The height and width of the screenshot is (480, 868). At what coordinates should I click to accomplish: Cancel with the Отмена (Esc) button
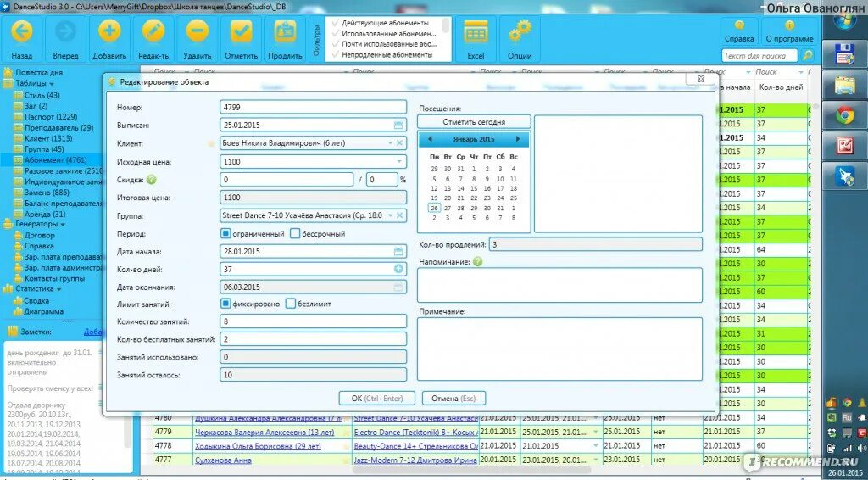(x=453, y=398)
